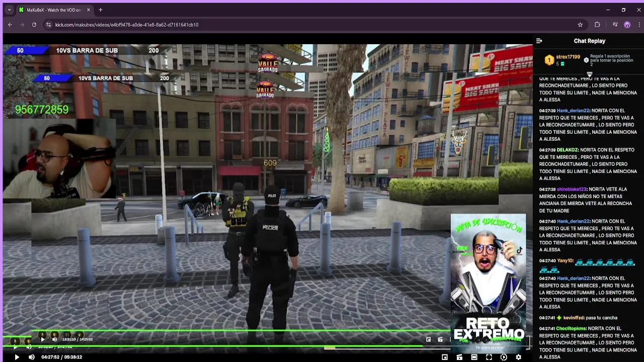Click the 'pasa tu cancha' message
This screenshot has height=362, width=644.
601,318
